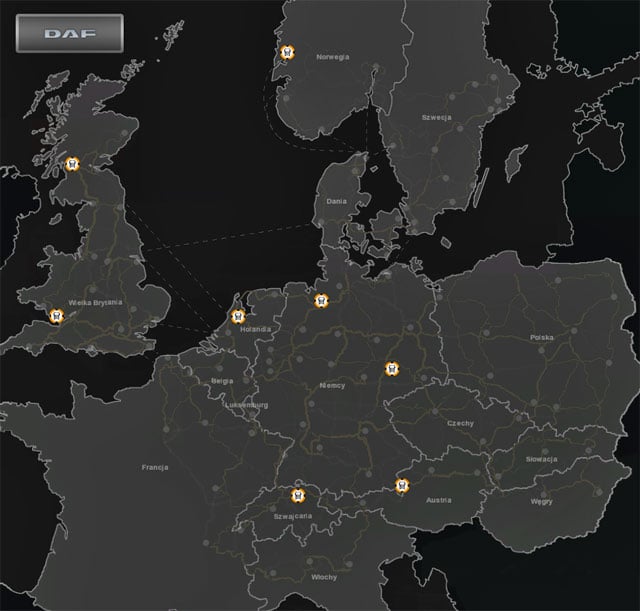Click dealer icon left of Wielka Brytania label
Viewport: 640px width, 611px height.
pyautogui.click(x=55, y=316)
